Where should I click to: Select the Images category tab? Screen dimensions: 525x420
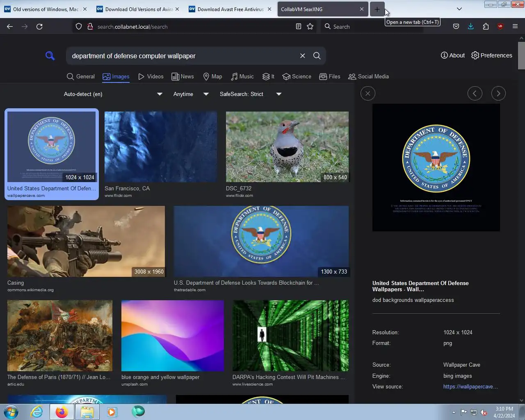pyautogui.click(x=116, y=76)
